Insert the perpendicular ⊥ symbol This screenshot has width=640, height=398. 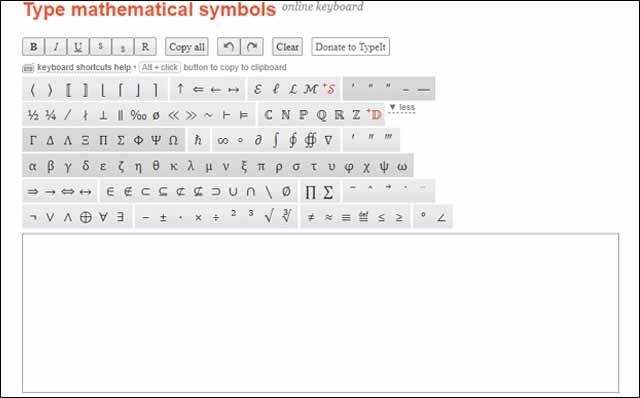[103, 115]
